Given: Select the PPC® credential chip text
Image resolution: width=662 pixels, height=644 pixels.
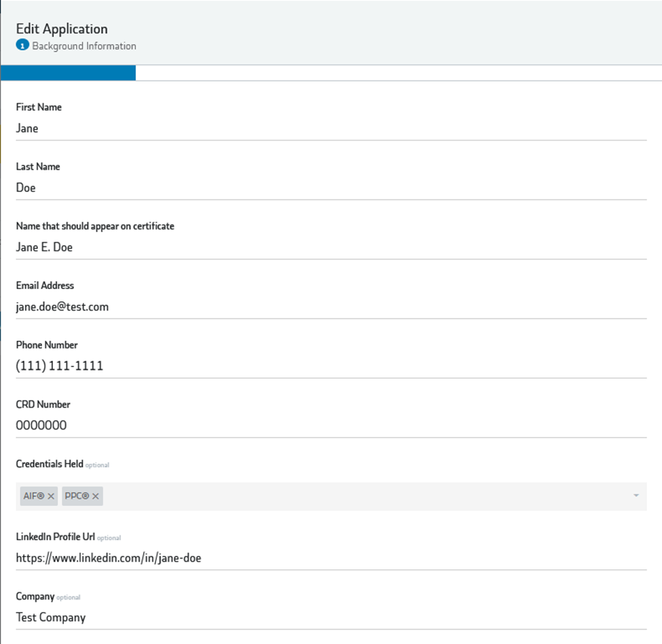Looking at the screenshot, I should pos(77,497).
